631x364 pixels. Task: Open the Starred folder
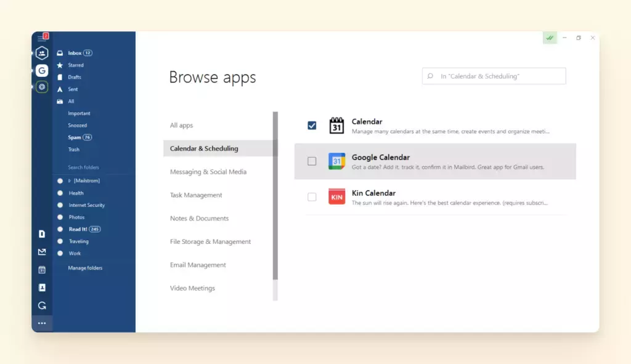coord(76,65)
